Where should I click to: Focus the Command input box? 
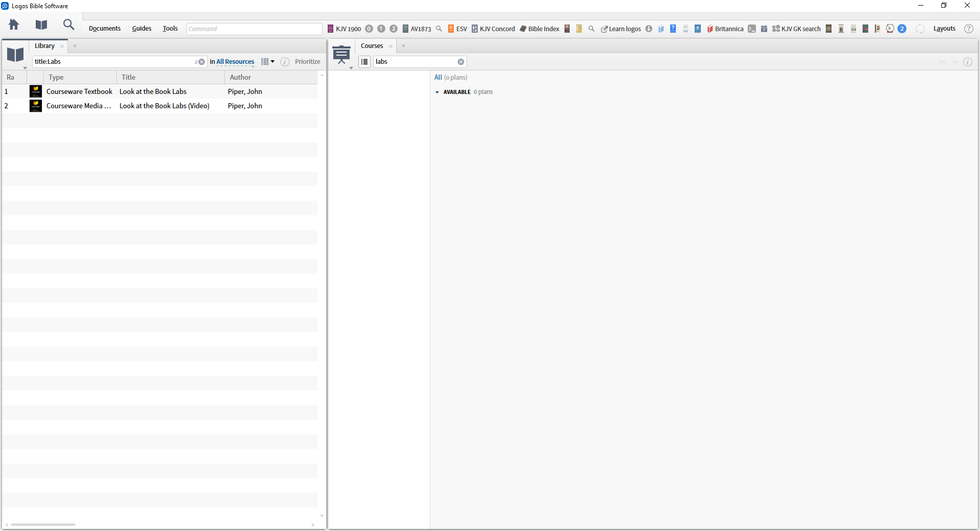pos(254,29)
